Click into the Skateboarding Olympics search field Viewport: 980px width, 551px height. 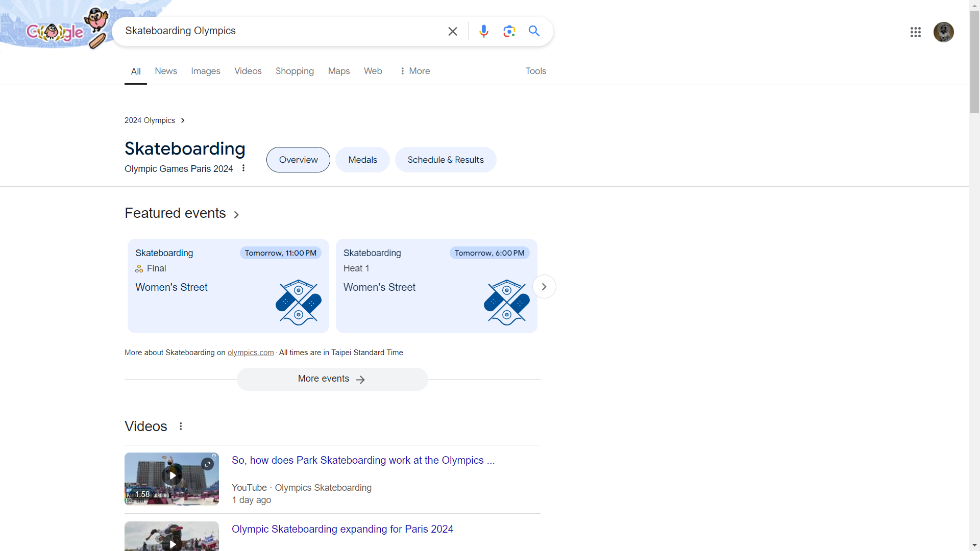click(x=281, y=31)
